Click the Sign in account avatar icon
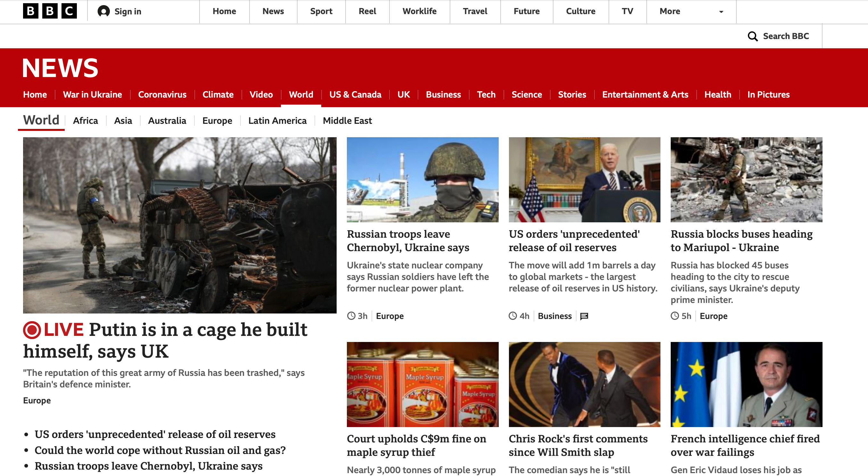Screen dimensions: 868x476 pos(103,11)
